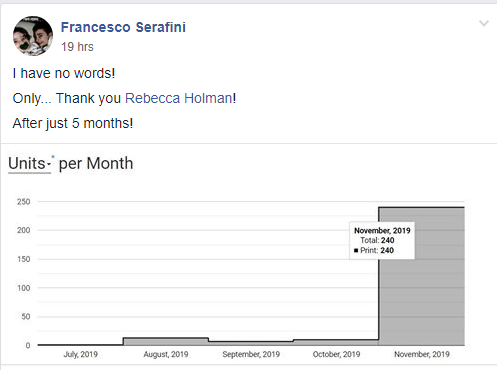Click the Print legend square in tooltip
Image resolution: width=497 pixels, height=370 pixels.
pos(356,250)
